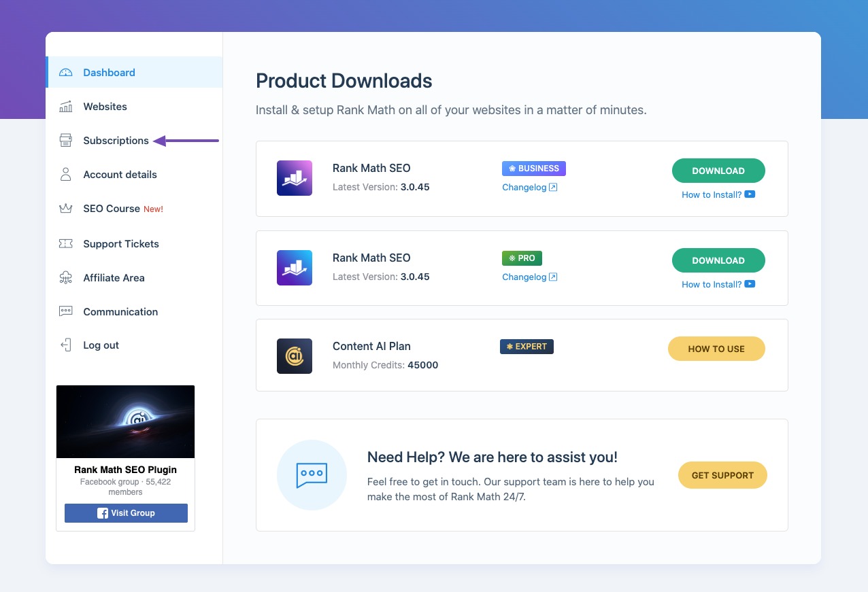Click the GET SUPPORT button

tap(722, 475)
